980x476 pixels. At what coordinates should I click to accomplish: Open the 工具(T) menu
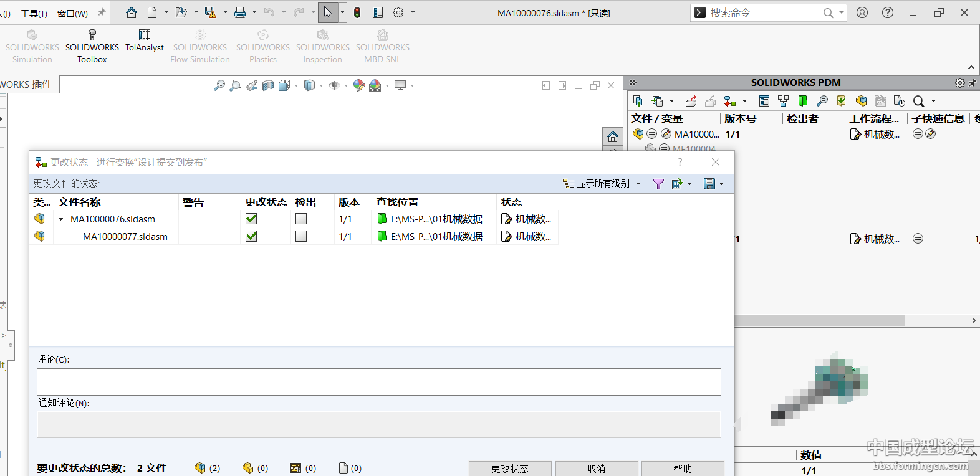pyautogui.click(x=34, y=13)
